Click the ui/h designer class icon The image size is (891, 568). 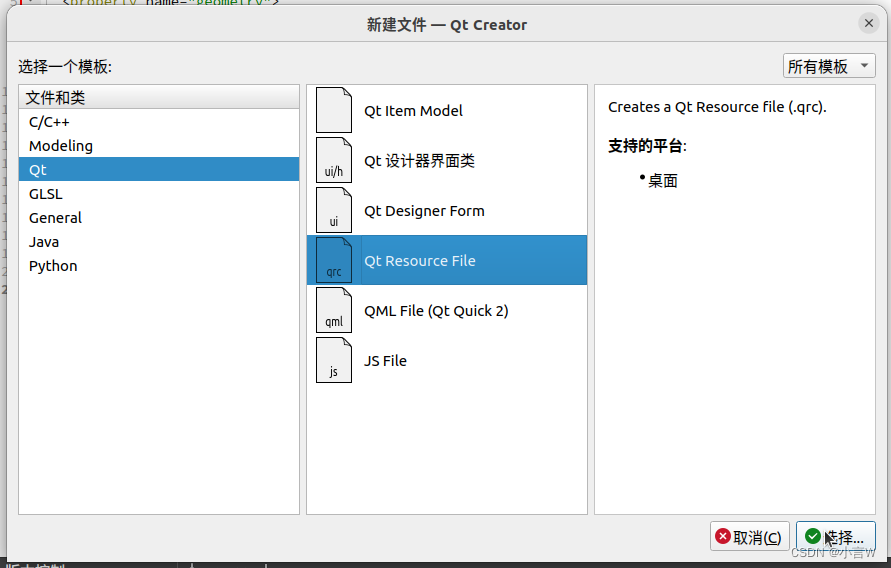coord(334,160)
